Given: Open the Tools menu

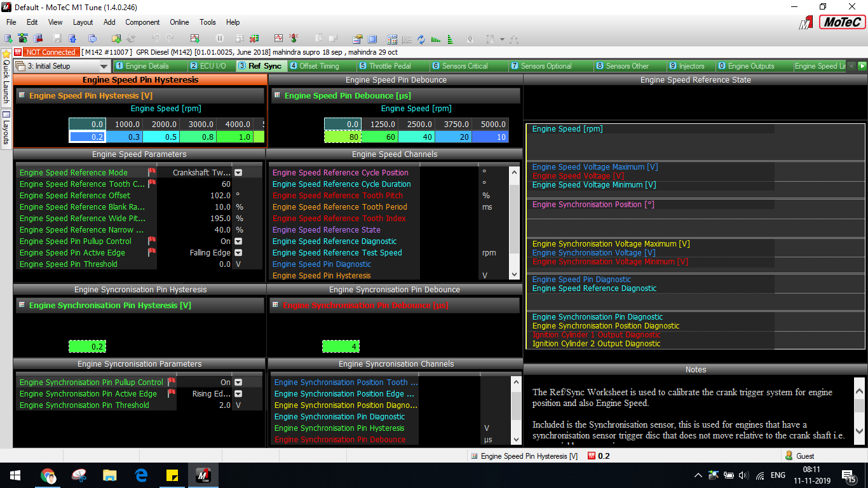Looking at the screenshot, I should click(208, 22).
